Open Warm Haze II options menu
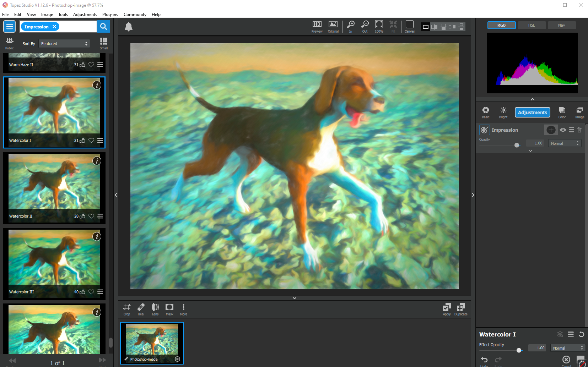This screenshot has height=367, width=588. [100, 65]
